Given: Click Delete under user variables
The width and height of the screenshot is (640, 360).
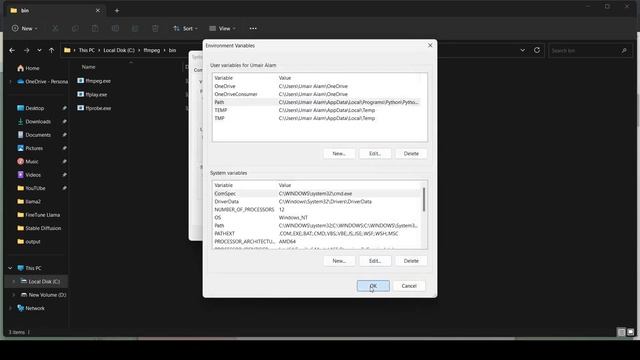Looking at the screenshot, I should click(x=411, y=153).
